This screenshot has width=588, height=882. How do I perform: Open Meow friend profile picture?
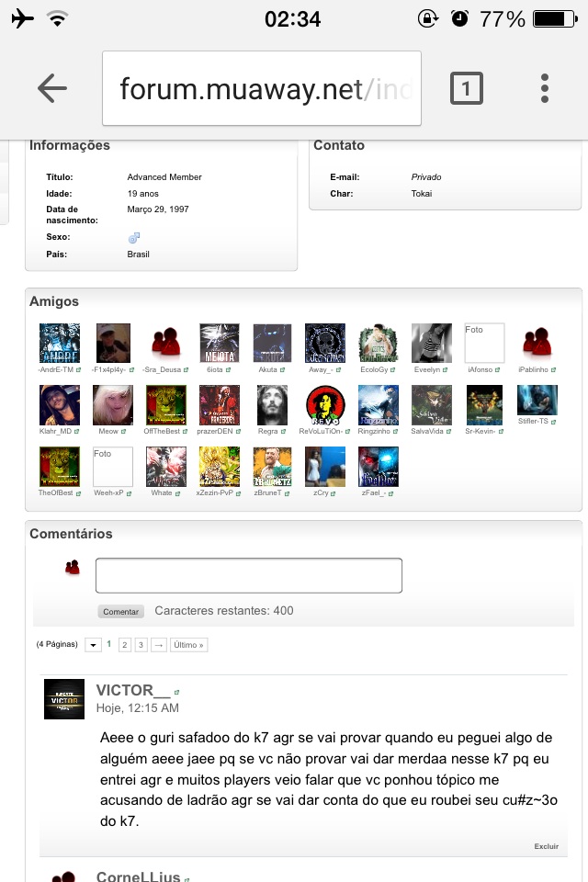(x=112, y=405)
